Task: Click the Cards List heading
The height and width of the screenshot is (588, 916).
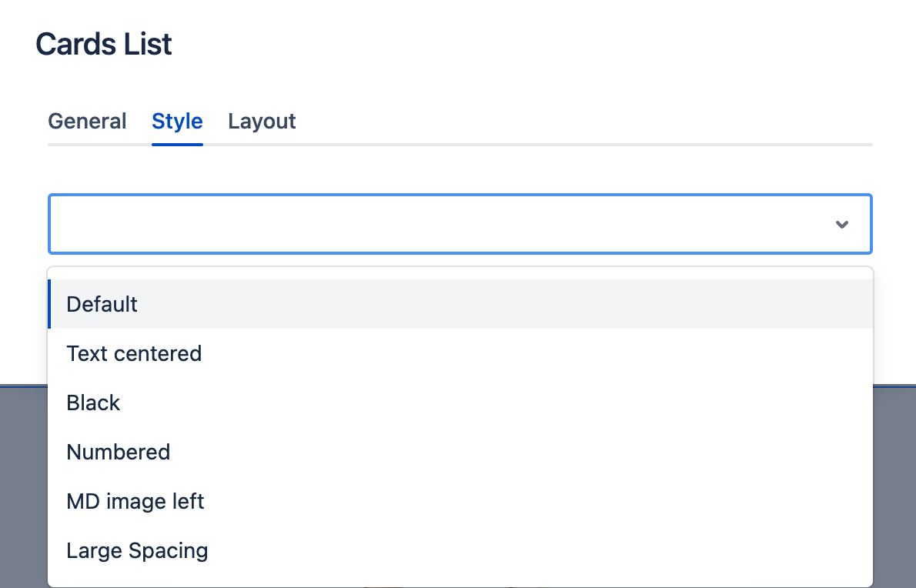Action: pos(104,44)
